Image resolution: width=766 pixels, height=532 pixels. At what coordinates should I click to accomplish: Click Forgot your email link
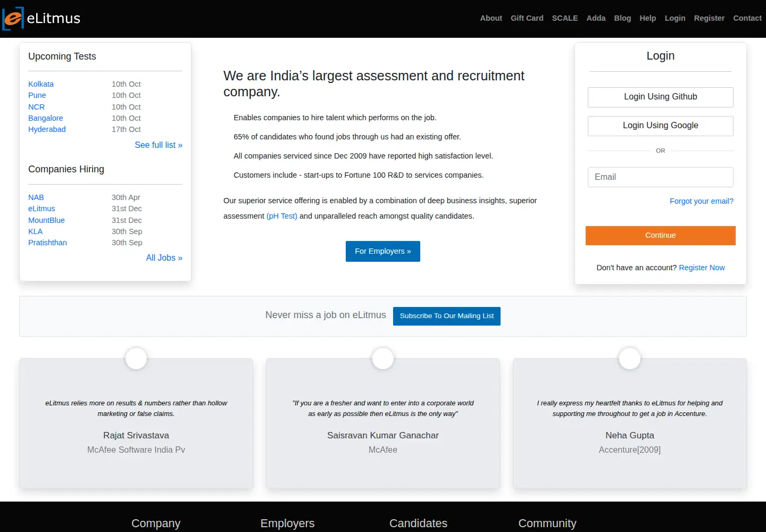click(702, 201)
